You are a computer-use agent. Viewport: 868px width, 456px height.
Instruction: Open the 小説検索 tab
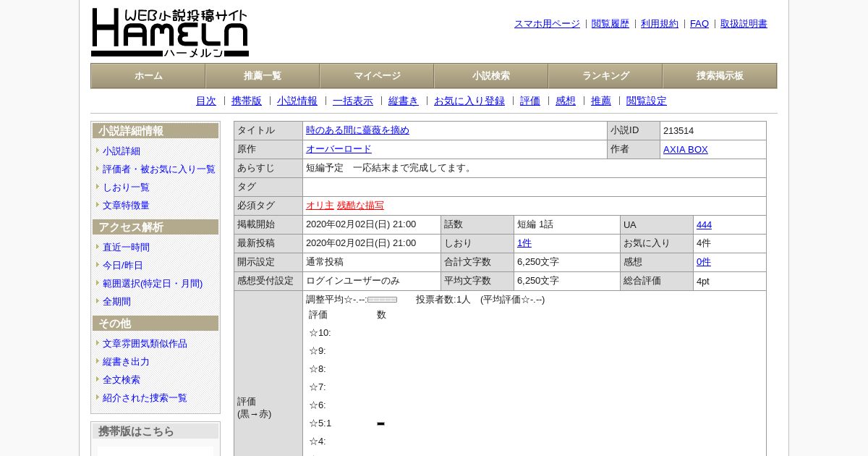pyautogui.click(x=491, y=76)
